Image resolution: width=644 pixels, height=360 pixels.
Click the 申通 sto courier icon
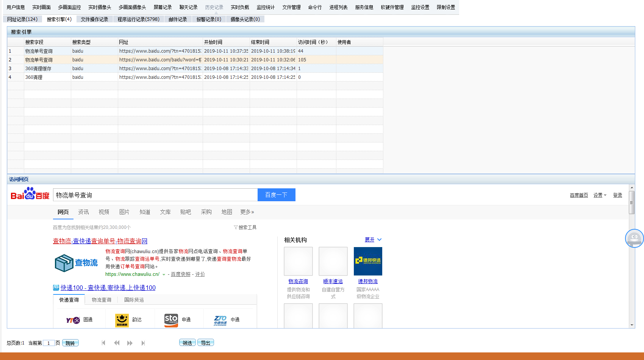click(171, 320)
